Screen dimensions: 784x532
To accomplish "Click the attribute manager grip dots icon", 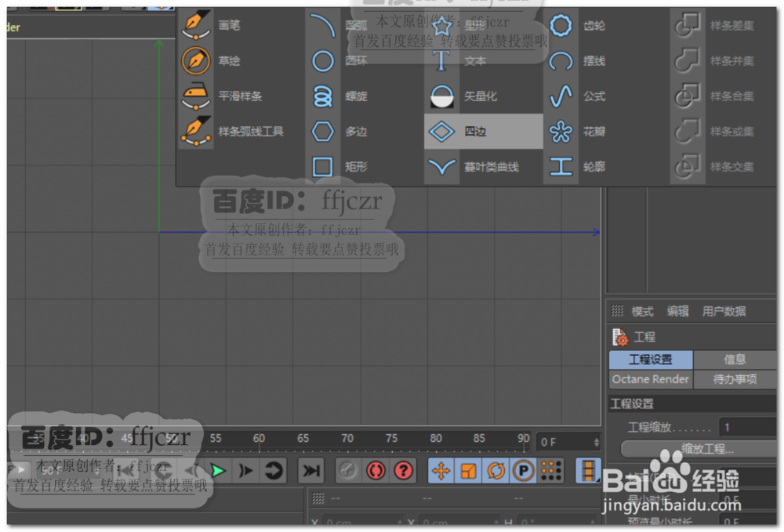I will click(618, 311).
